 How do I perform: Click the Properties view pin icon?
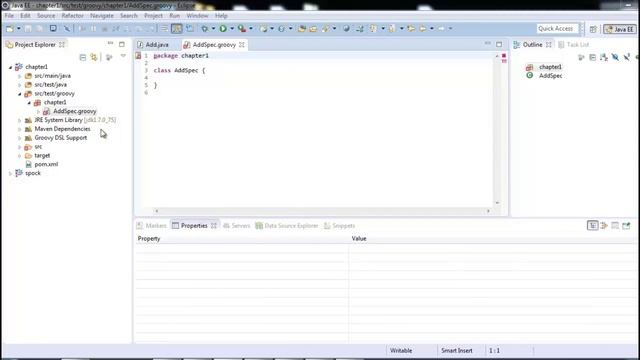point(626,226)
